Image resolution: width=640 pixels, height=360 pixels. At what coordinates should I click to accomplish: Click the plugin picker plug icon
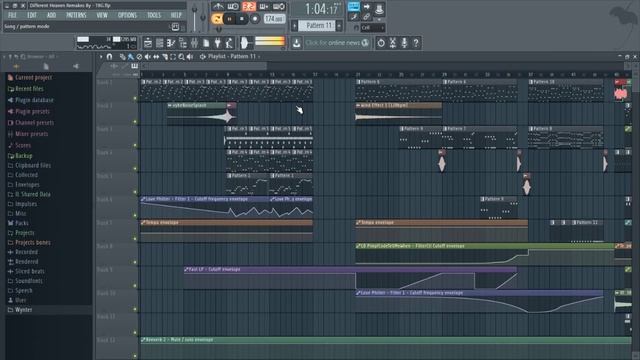pos(218,43)
